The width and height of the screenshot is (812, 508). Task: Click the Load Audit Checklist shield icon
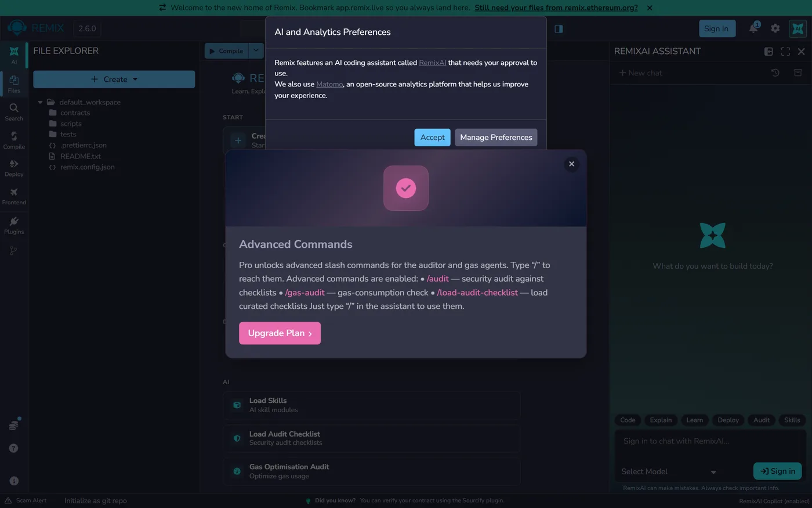tap(237, 438)
